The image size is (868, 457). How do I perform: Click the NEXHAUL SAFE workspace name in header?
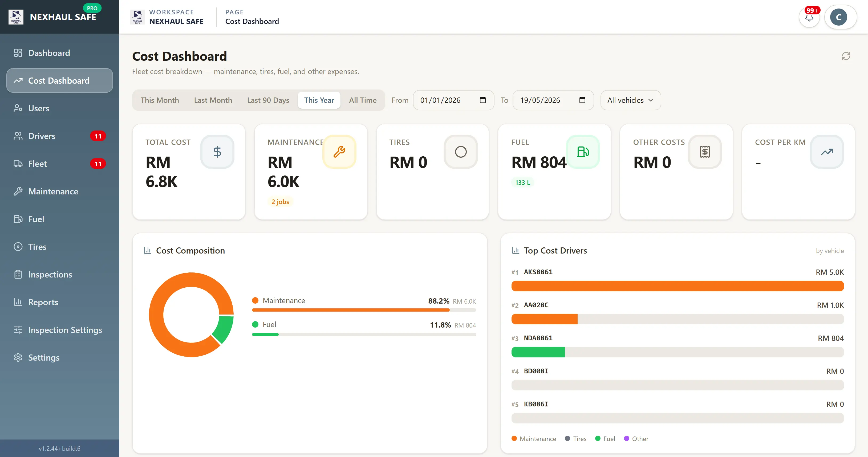pyautogui.click(x=176, y=21)
